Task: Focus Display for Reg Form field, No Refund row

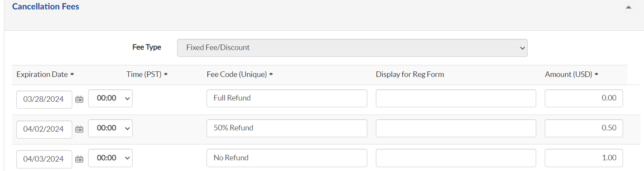Action: click(456, 158)
